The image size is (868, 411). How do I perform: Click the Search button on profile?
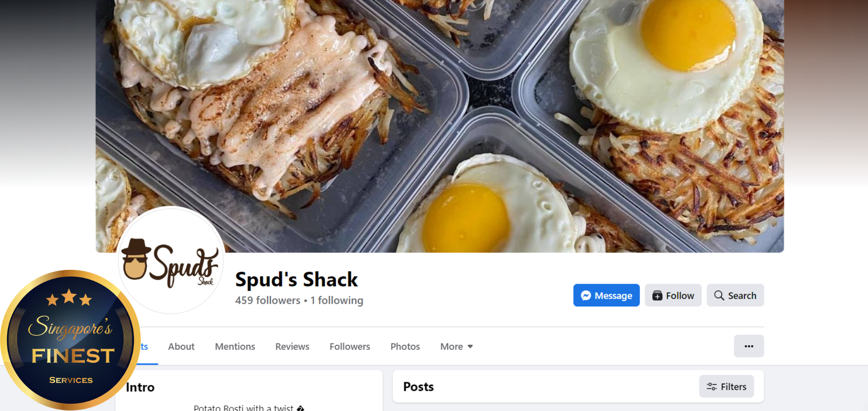(x=735, y=295)
